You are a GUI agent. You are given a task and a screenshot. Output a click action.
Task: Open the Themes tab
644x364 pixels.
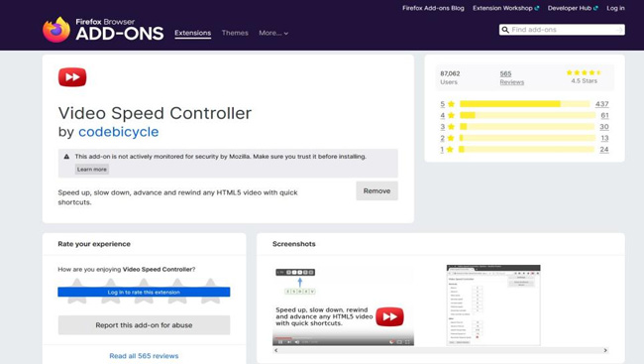pos(235,33)
